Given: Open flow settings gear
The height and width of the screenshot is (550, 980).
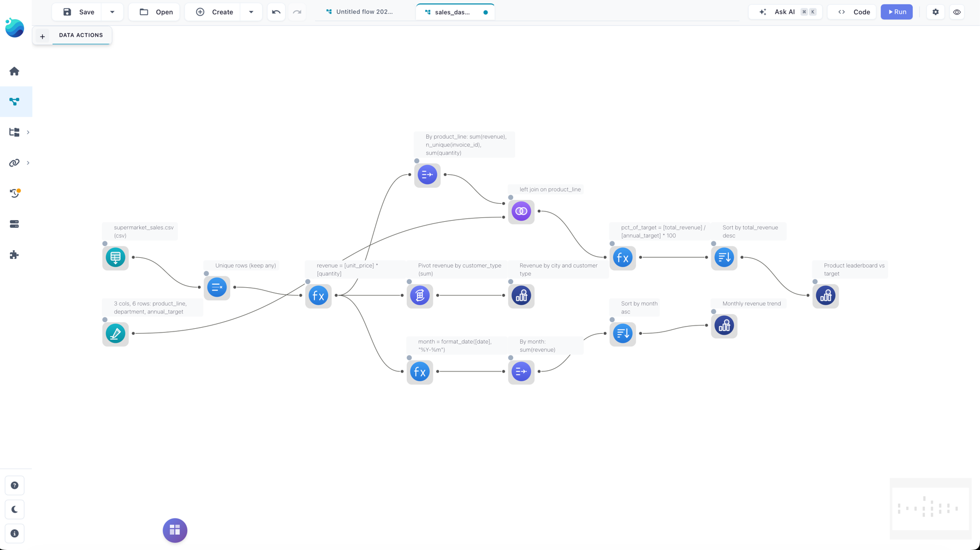Looking at the screenshot, I should click(936, 12).
